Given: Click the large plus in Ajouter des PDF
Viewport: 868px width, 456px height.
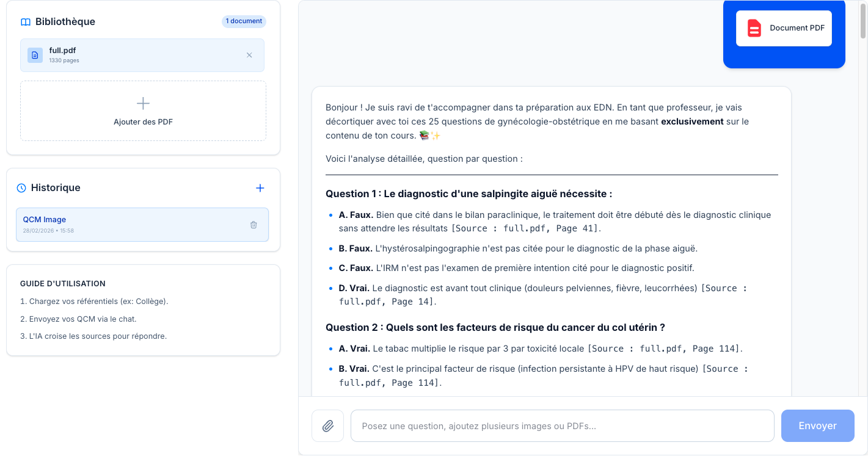Looking at the screenshot, I should (x=143, y=103).
